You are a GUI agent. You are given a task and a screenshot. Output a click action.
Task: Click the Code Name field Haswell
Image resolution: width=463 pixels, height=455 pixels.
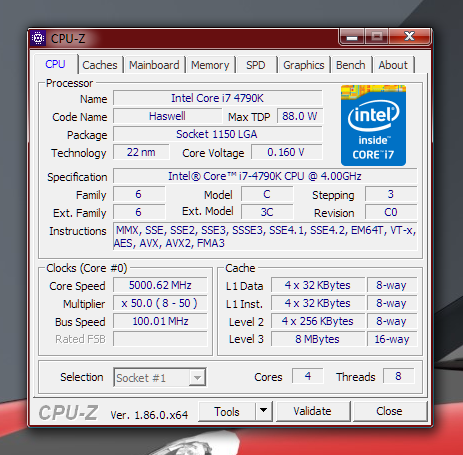[167, 116]
